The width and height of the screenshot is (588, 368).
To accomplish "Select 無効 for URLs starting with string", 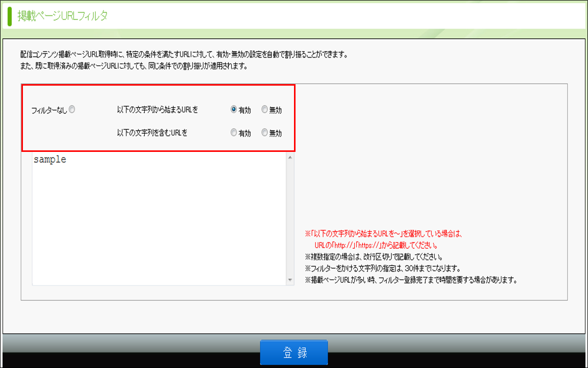I will (264, 109).
